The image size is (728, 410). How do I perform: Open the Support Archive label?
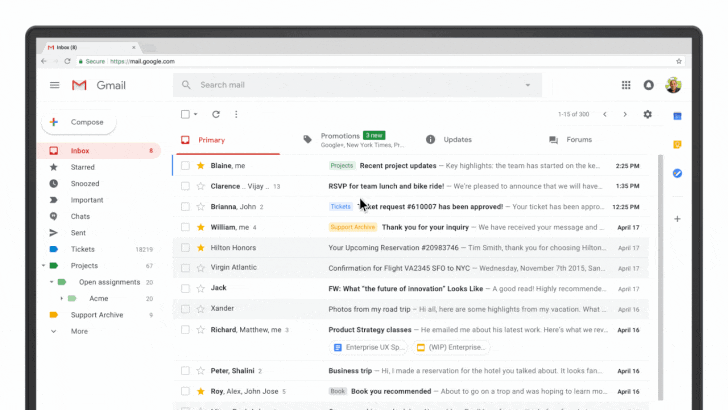coord(99,315)
